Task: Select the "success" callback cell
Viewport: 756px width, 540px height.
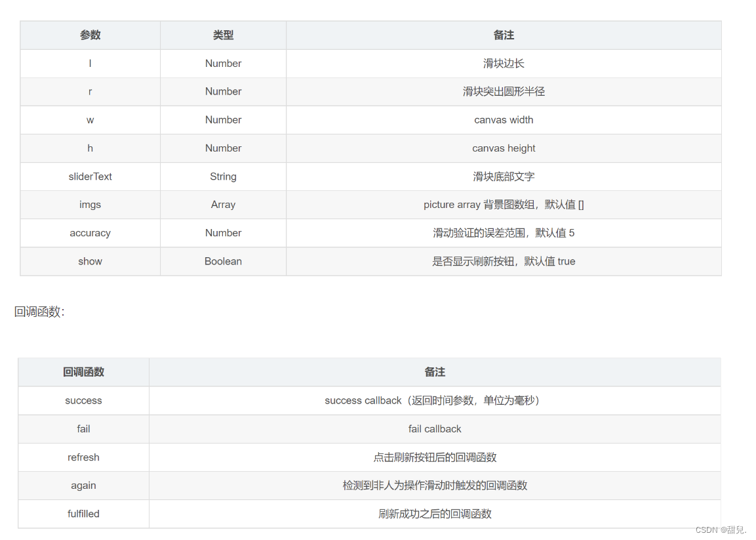Action: [83, 400]
